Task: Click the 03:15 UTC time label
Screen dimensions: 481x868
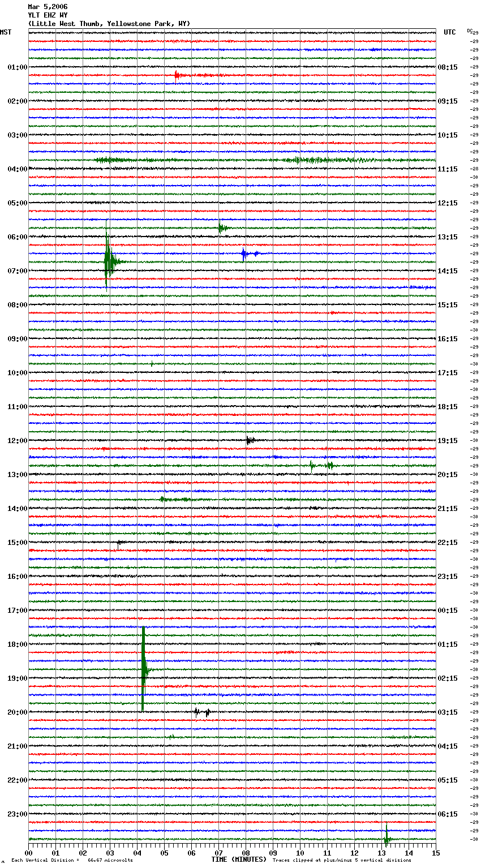Action: coord(448,712)
